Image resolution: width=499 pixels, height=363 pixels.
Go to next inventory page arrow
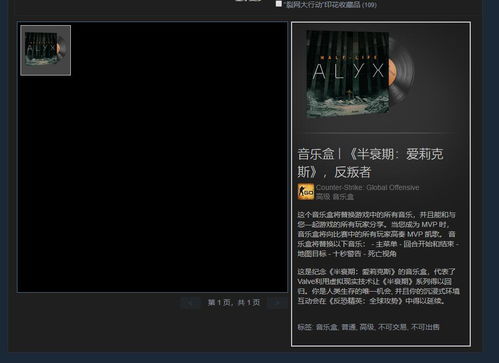click(277, 303)
